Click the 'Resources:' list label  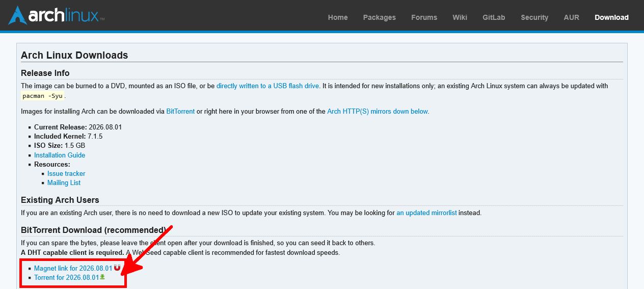click(x=52, y=164)
